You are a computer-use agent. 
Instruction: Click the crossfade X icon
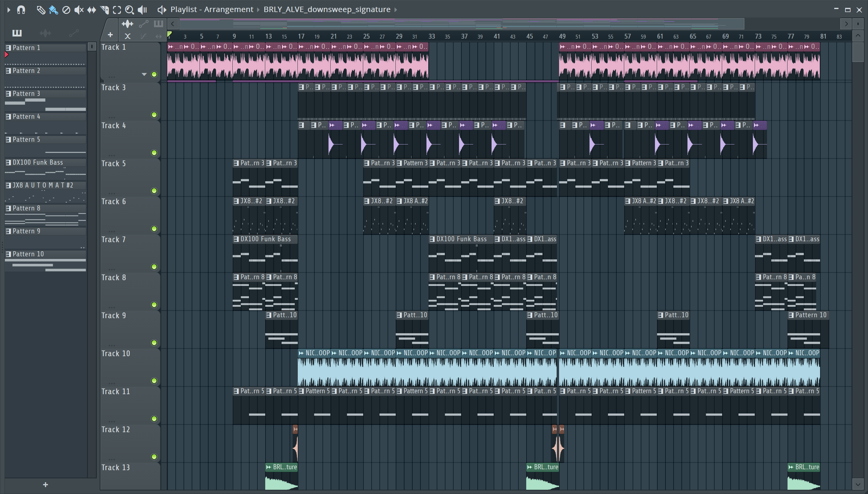tap(127, 36)
